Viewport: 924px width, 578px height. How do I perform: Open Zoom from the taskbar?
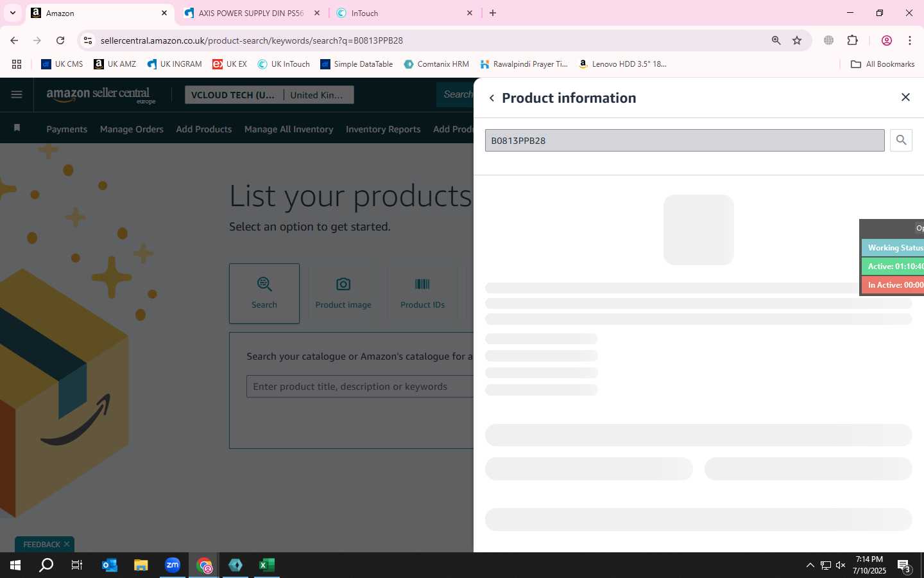[x=172, y=565]
